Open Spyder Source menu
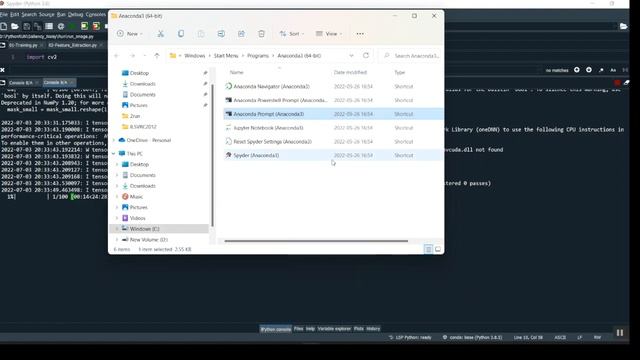Viewport: 640px width, 360px height. tap(47, 14)
